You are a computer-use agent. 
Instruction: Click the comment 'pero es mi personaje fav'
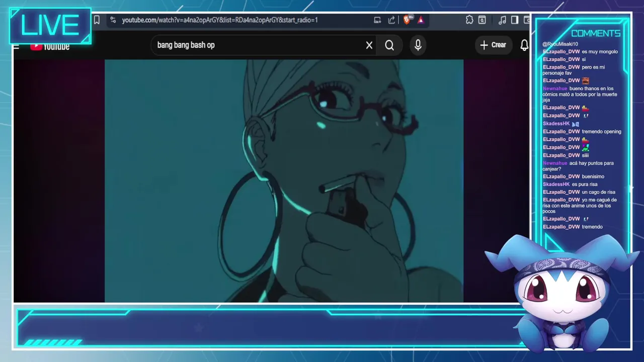point(574,70)
